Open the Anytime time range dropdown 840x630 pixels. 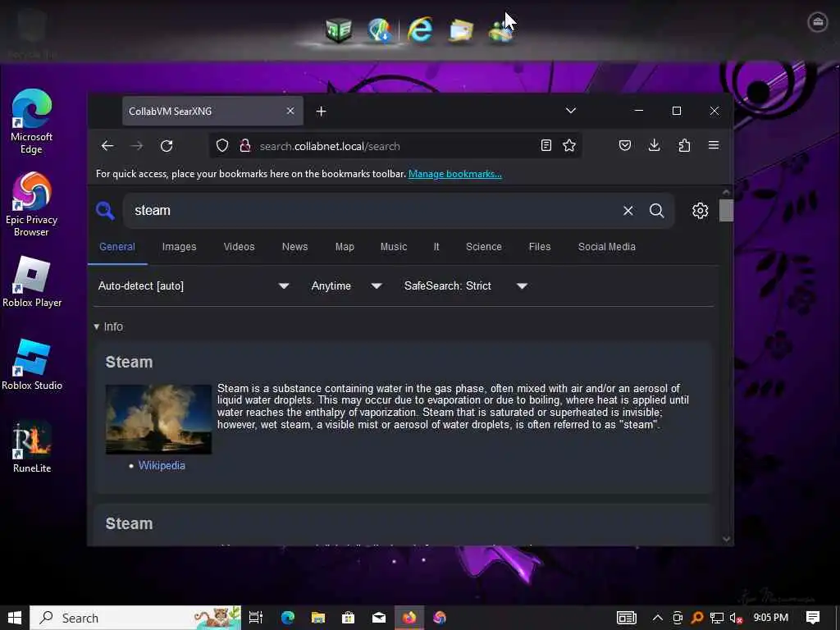(x=347, y=286)
